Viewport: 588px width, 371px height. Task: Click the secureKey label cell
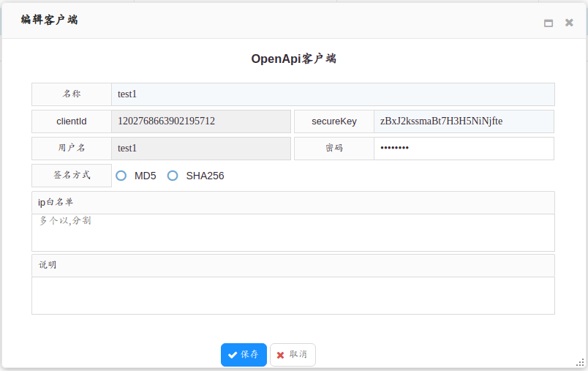[333, 121]
